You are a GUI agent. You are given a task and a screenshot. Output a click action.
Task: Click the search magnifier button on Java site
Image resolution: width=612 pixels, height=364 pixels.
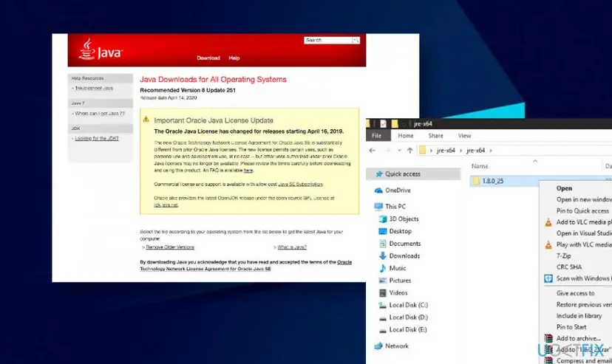[x=356, y=40]
